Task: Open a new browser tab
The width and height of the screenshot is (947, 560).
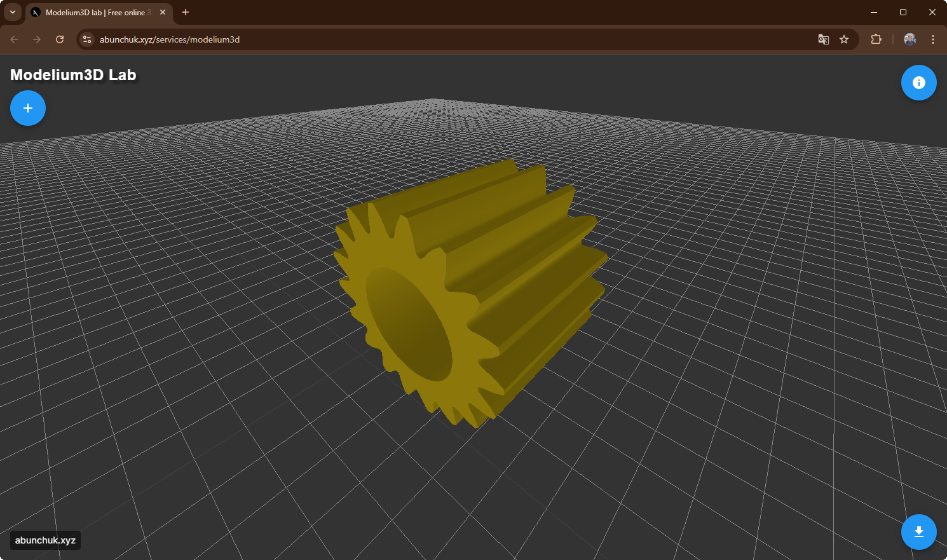Action: [x=185, y=12]
